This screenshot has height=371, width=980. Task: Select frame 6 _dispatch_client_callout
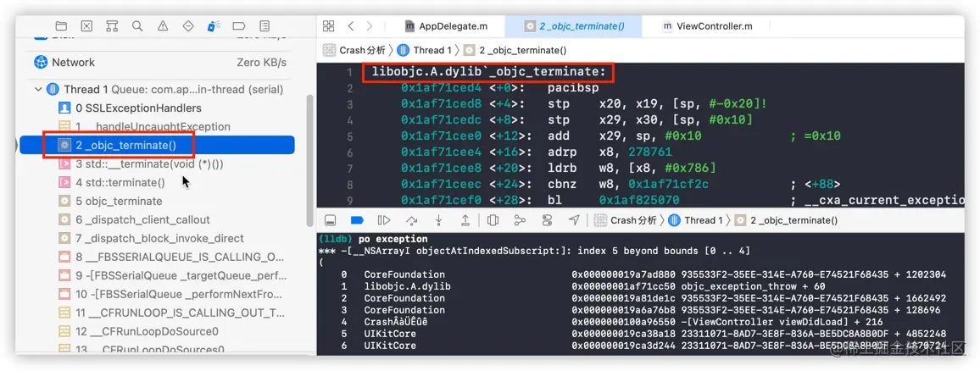(158, 220)
